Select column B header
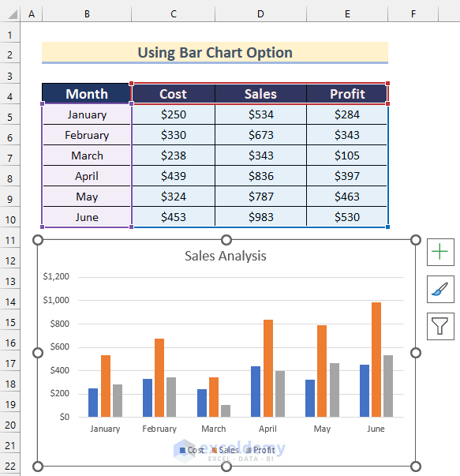This screenshot has height=476, width=460. click(87, 13)
